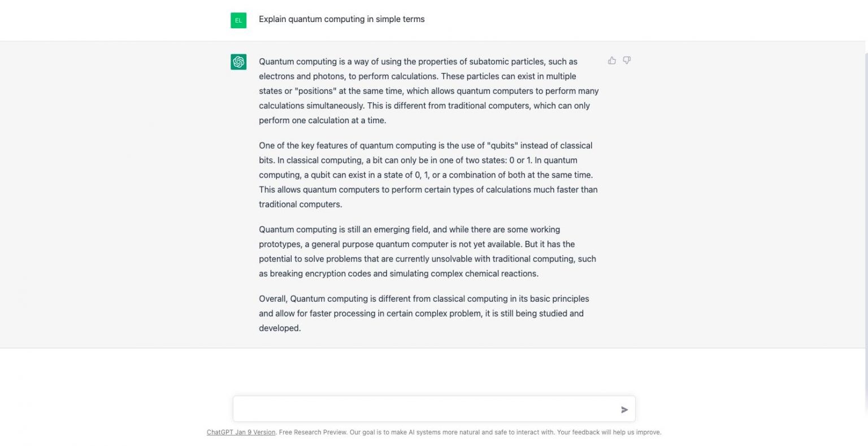Click the "EL" user avatar
868x446 pixels.
pyautogui.click(x=238, y=20)
